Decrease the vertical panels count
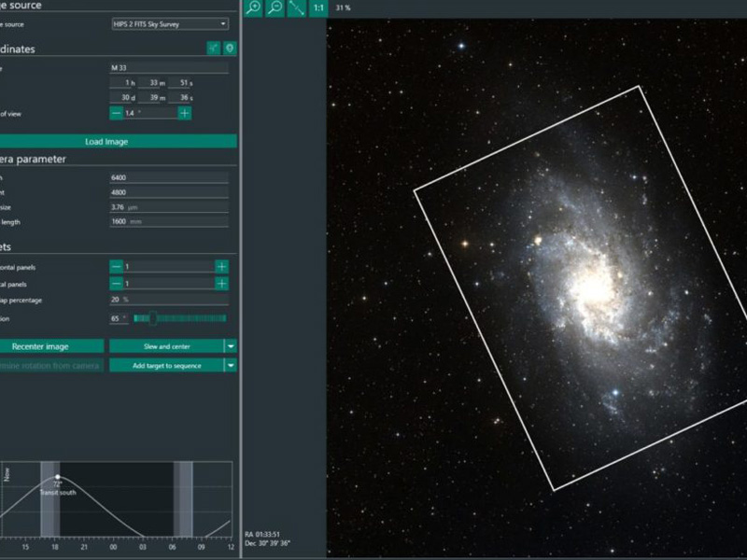 (x=116, y=283)
